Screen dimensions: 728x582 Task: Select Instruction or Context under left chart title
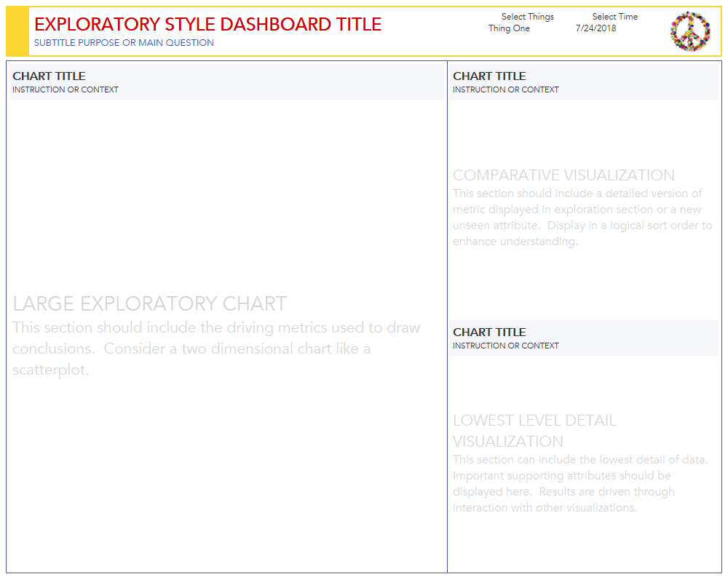pyautogui.click(x=66, y=90)
